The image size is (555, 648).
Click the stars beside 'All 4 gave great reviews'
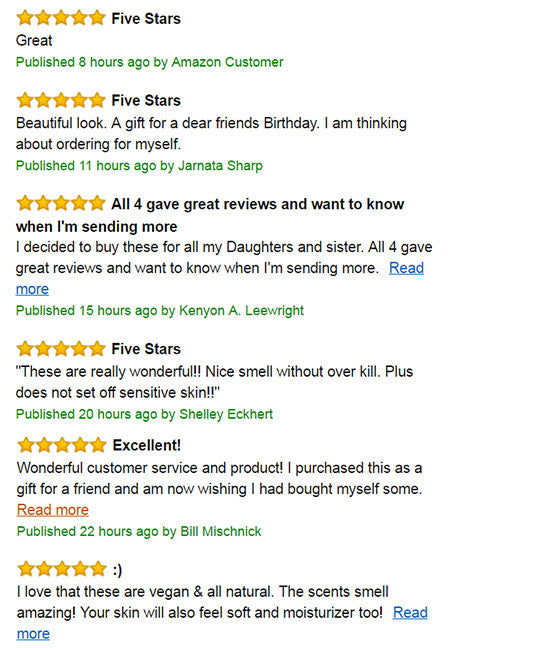tap(61, 203)
